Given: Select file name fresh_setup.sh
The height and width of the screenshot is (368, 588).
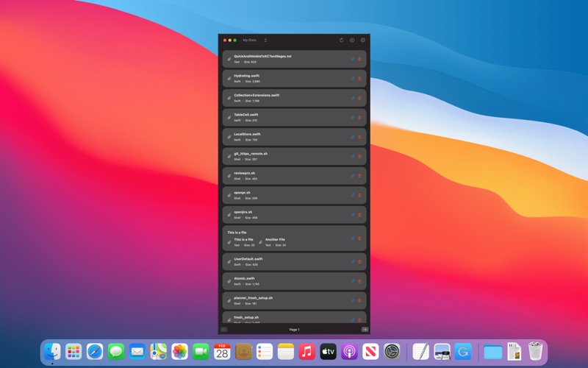Looking at the screenshot, I should [246, 318].
